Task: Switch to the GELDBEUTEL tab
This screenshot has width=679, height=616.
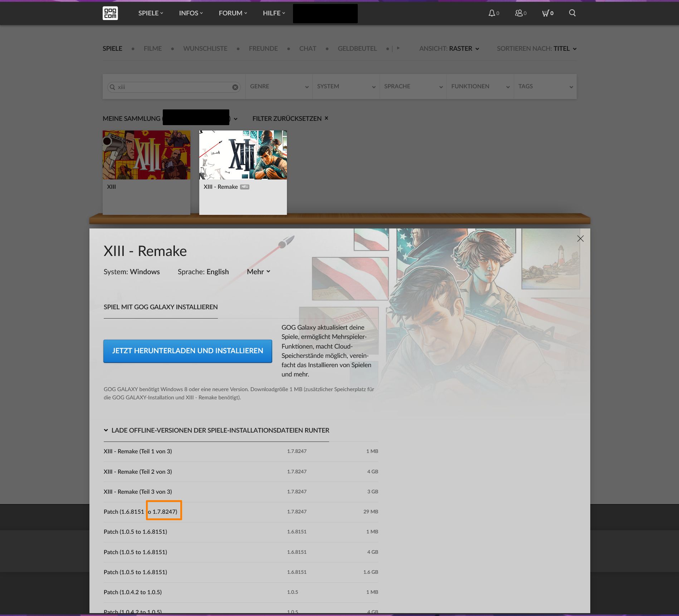Action: [357, 49]
